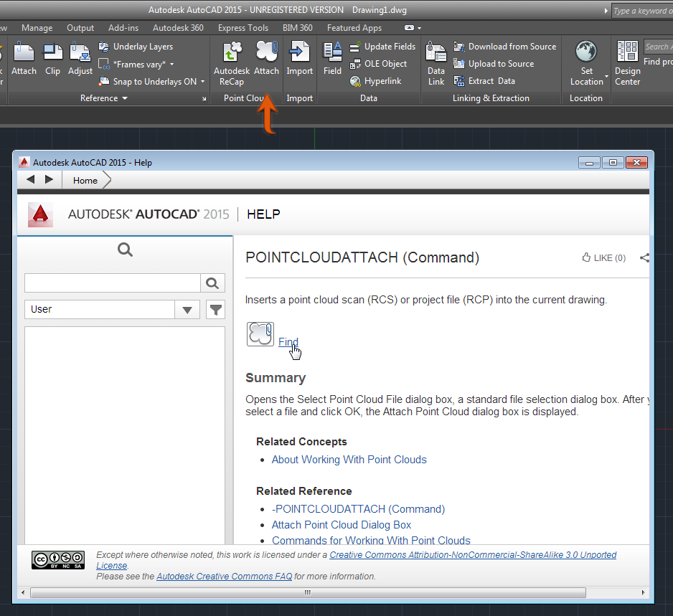The image size is (673, 616).
Task: Click the Find link in Help
Action: pos(288,342)
